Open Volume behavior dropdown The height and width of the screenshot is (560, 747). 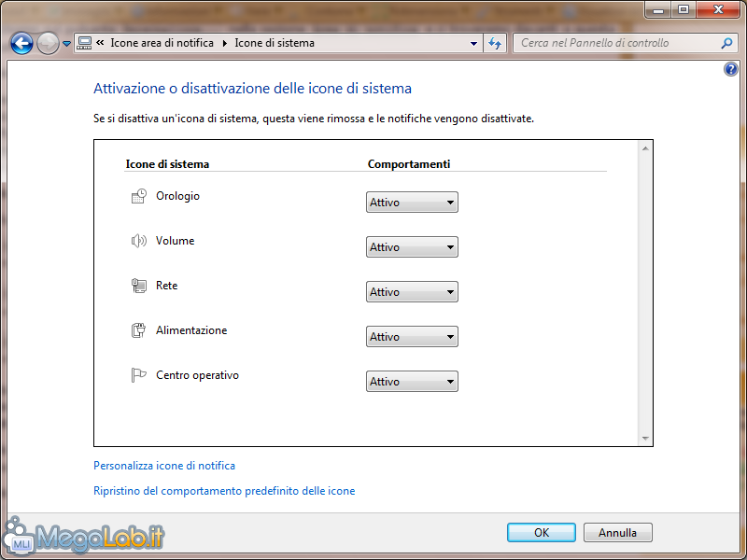pos(412,247)
